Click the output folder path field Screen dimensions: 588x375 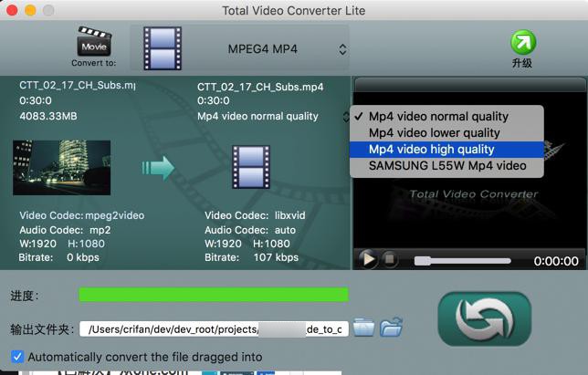pos(215,329)
